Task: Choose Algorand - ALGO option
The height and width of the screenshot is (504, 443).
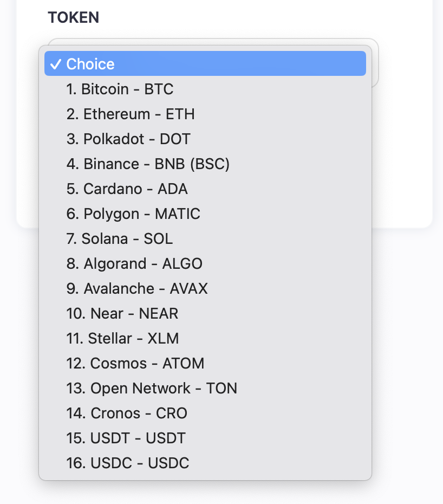Action: [x=134, y=263]
